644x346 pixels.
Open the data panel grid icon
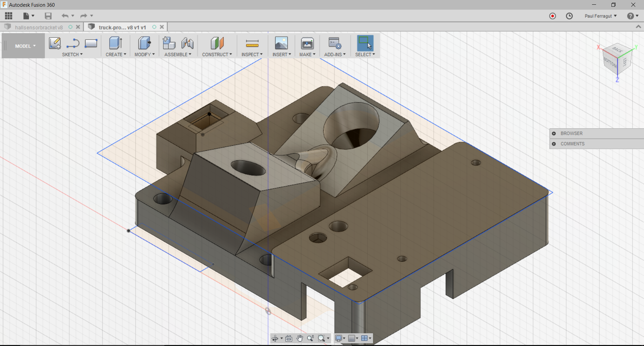coord(9,16)
